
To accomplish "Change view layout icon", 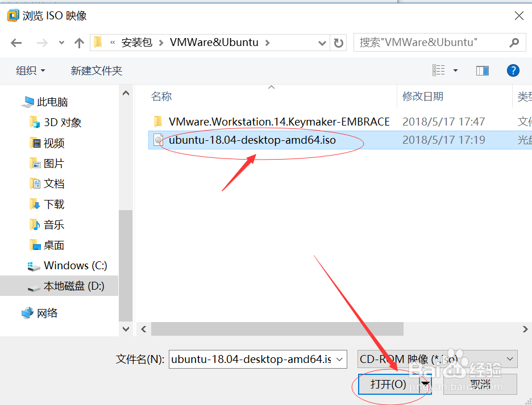I will tap(438, 70).
